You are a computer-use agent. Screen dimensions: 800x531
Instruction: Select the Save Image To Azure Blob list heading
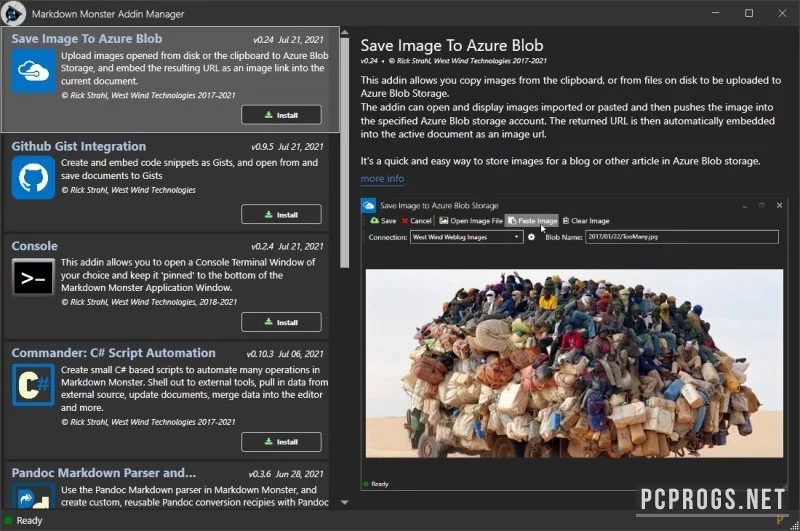pos(87,39)
